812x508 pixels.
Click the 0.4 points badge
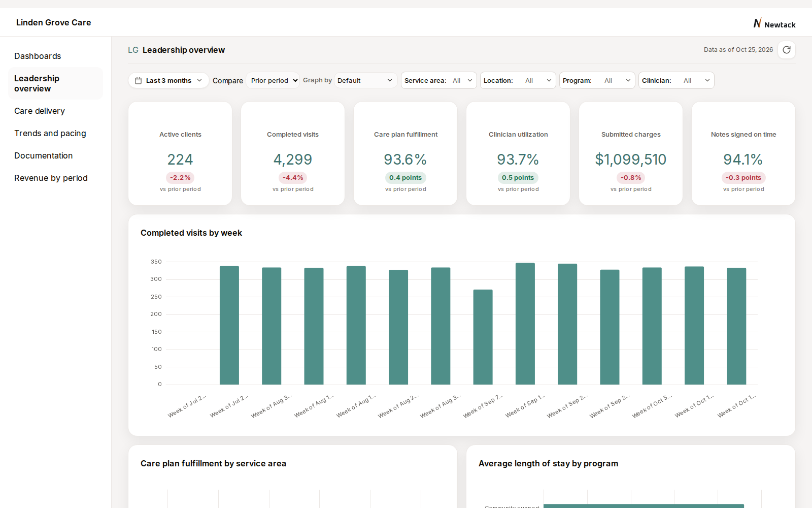pyautogui.click(x=405, y=178)
